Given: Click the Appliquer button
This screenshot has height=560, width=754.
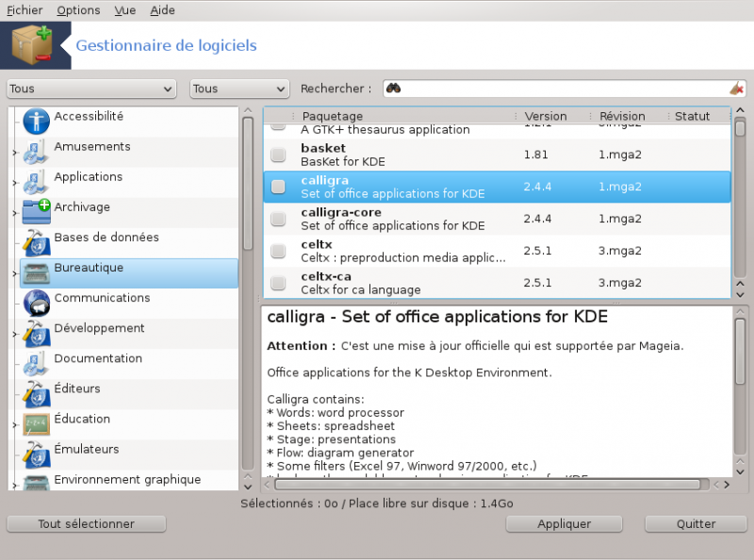Looking at the screenshot, I should click(x=564, y=524).
